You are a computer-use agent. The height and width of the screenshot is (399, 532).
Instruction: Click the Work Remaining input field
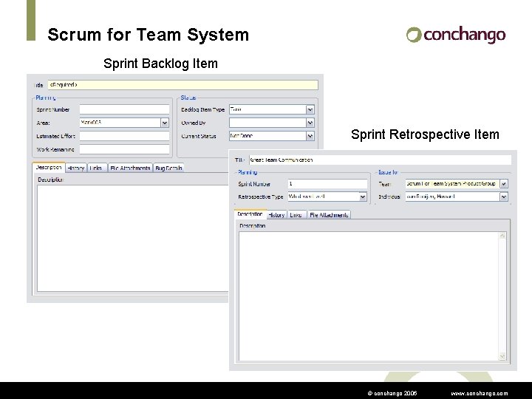pos(124,149)
